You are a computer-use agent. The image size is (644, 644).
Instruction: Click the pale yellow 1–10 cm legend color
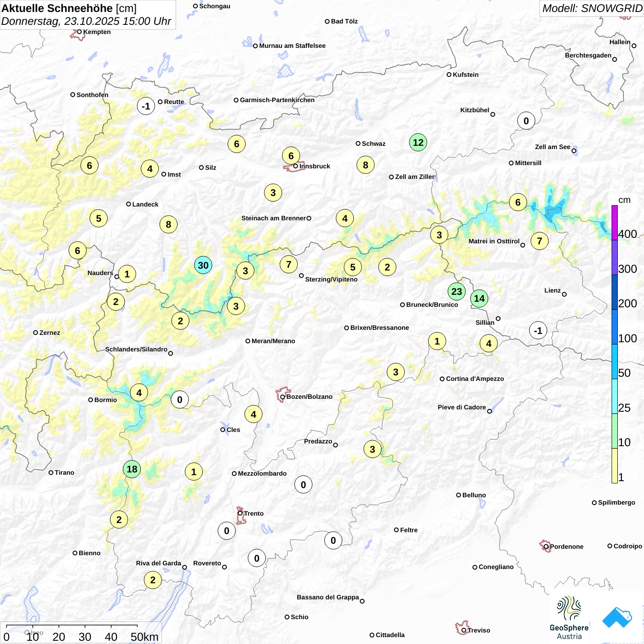coord(615,466)
